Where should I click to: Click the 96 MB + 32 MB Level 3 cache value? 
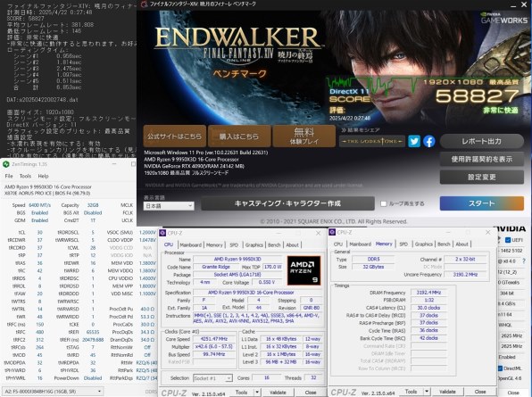click(281, 361)
